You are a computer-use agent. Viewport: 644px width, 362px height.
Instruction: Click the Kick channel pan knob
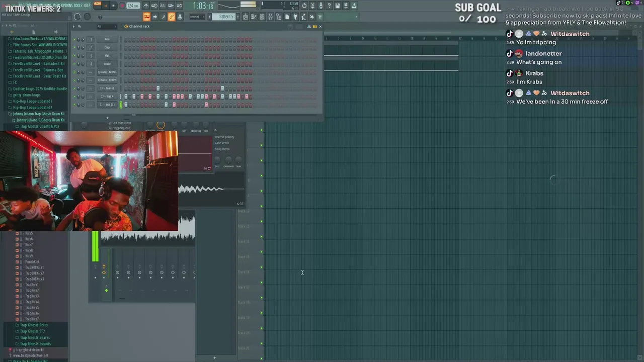(x=78, y=39)
